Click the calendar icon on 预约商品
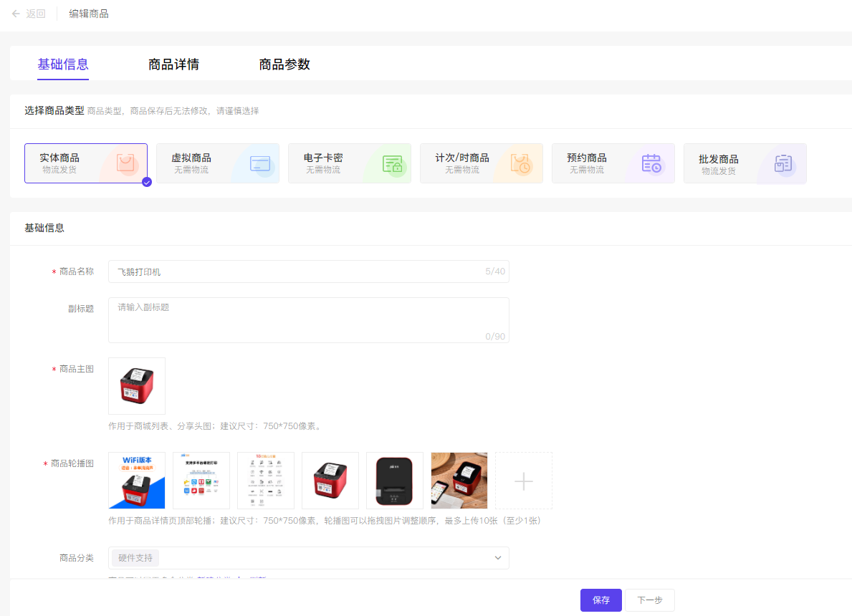The height and width of the screenshot is (616, 852). tap(651, 163)
